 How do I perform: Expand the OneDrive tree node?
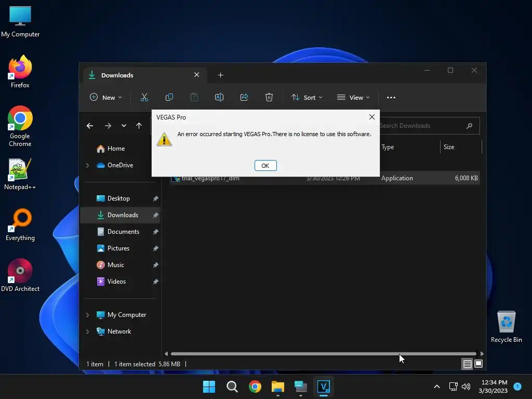(87, 165)
